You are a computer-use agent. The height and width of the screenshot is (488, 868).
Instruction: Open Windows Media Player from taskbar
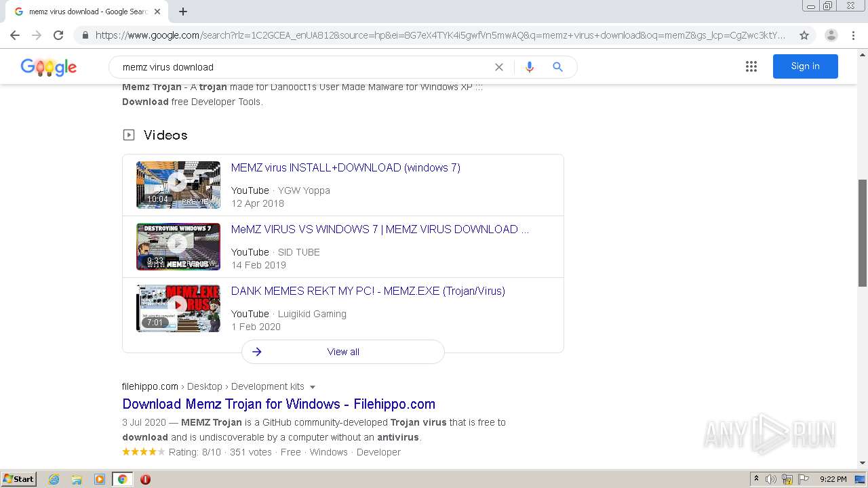100,479
